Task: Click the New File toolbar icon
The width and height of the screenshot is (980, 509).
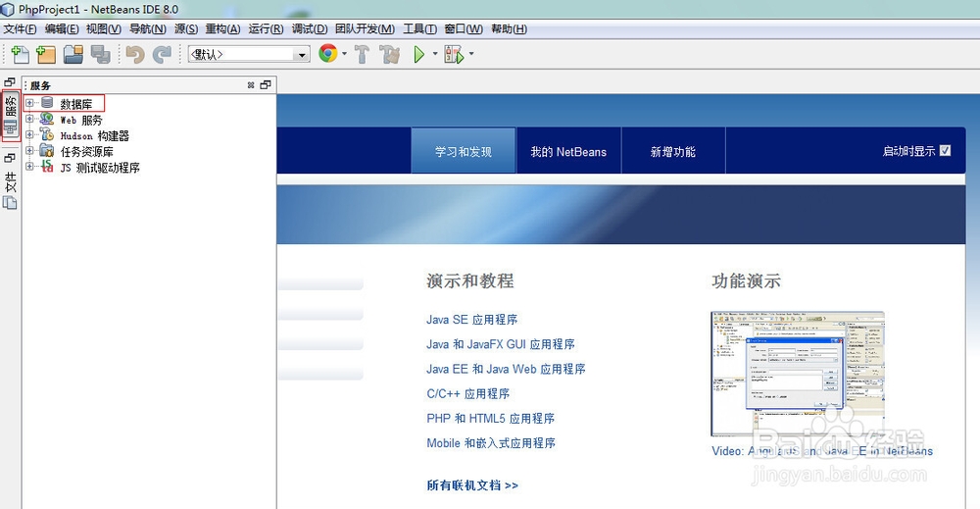Action: coord(20,54)
